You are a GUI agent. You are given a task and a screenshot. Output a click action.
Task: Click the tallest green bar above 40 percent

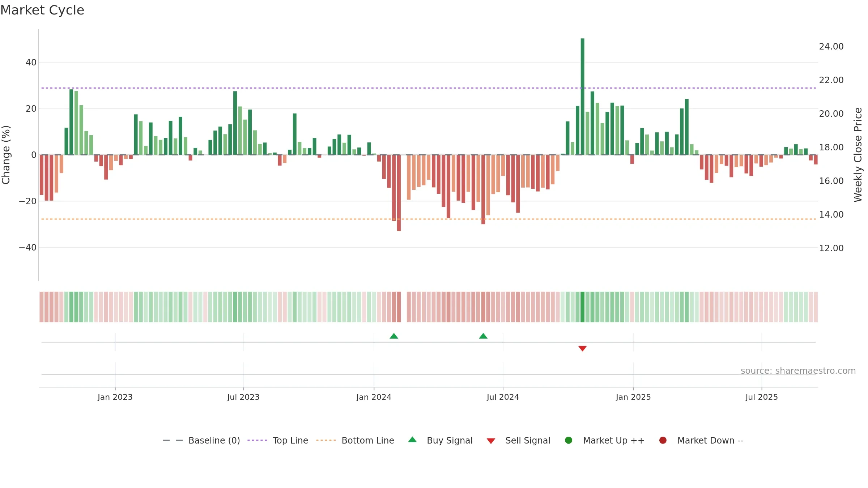582,97
